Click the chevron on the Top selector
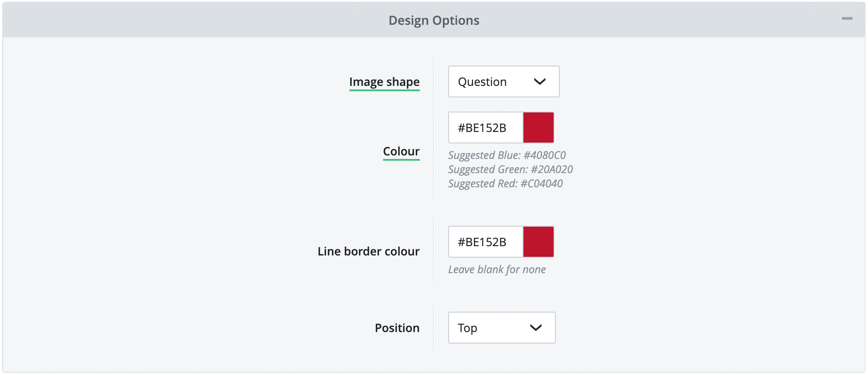The image size is (868, 375). 536,328
